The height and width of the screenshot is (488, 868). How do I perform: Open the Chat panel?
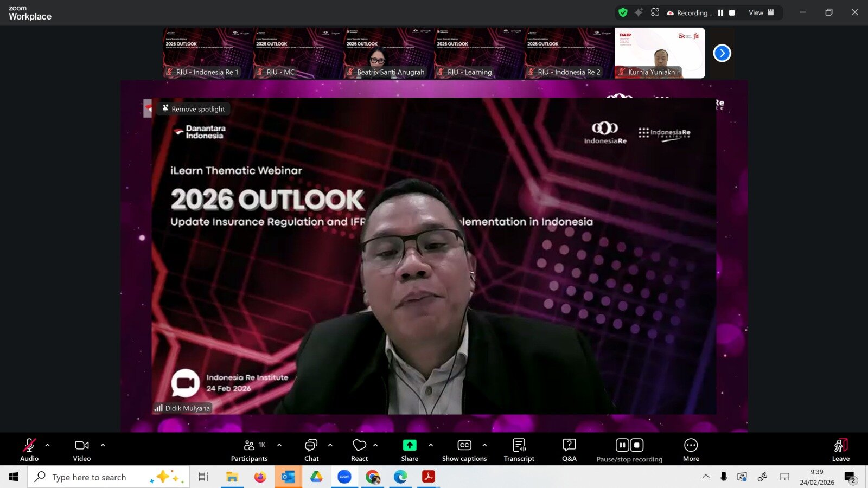pyautogui.click(x=311, y=450)
